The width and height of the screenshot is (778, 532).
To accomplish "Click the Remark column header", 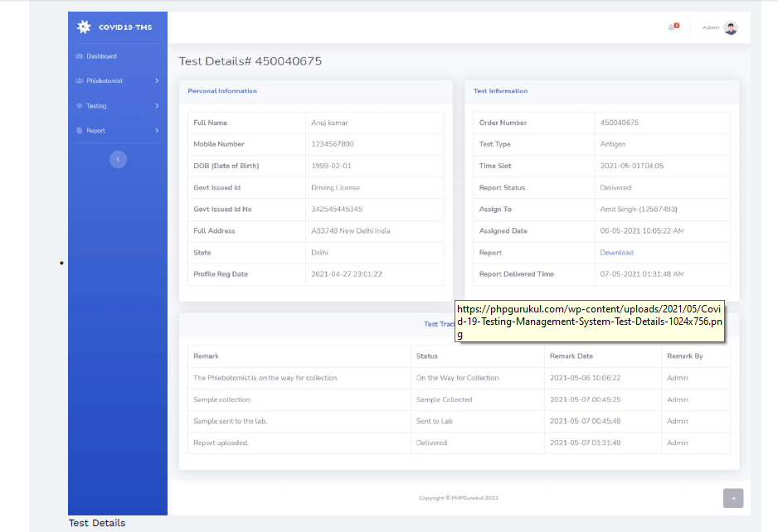I will [x=206, y=356].
